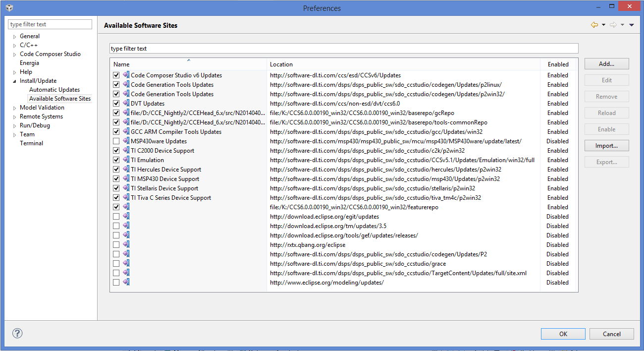Click site icon for TI MSP430 Device Support
This screenshot has height=351, width=644.
coord(126,179)
